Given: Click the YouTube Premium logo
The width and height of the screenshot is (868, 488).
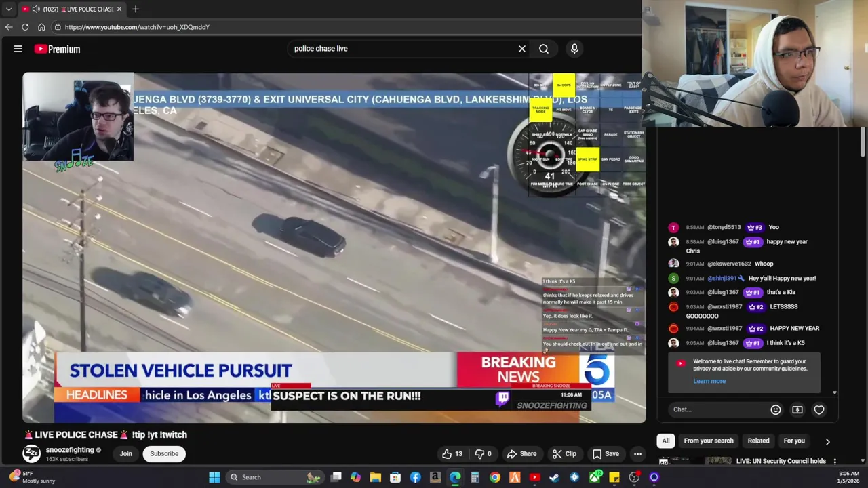Looking at the screenshot, I should 58,49.
